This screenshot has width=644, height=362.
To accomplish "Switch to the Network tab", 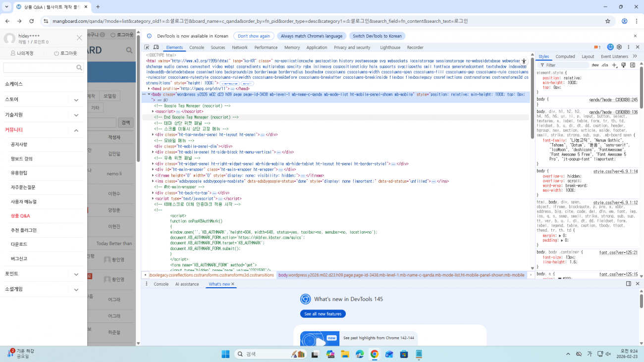I will click(x=240, y=48).
